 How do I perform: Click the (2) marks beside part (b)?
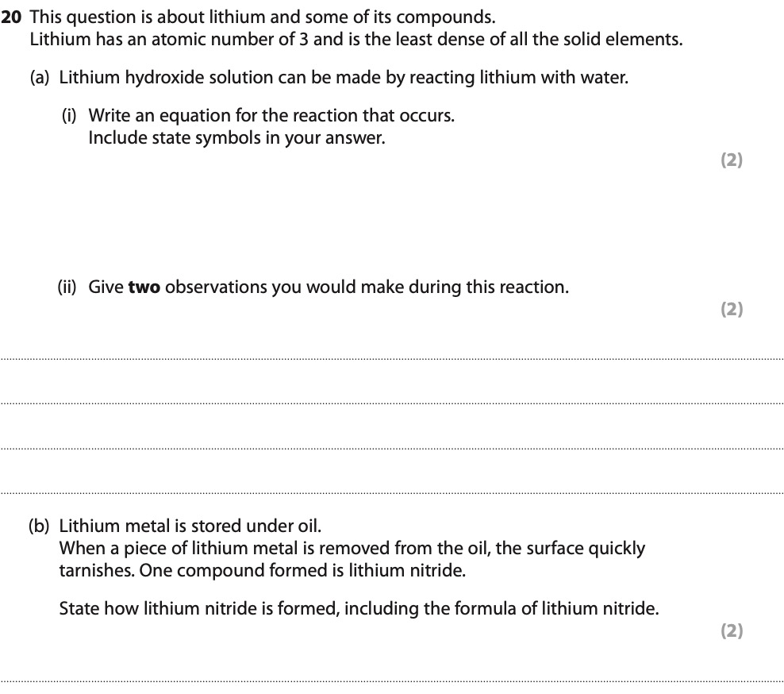click(731, 631)
